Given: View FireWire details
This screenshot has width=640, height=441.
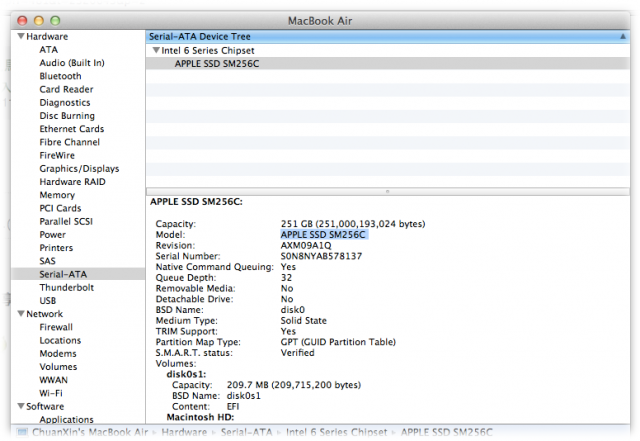Looking at the screenshot, I should 57,155.
